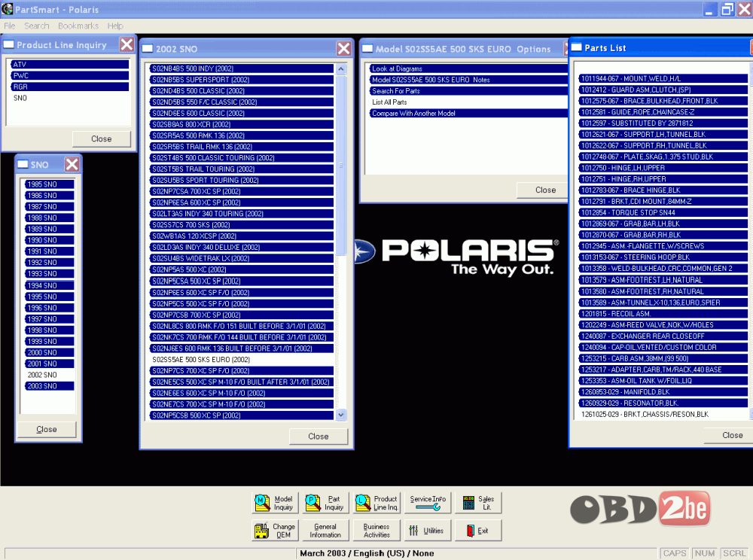The height and width of the screenshot is (560, 753).
Task: Open Business Activities
Action: pos(377,530)
